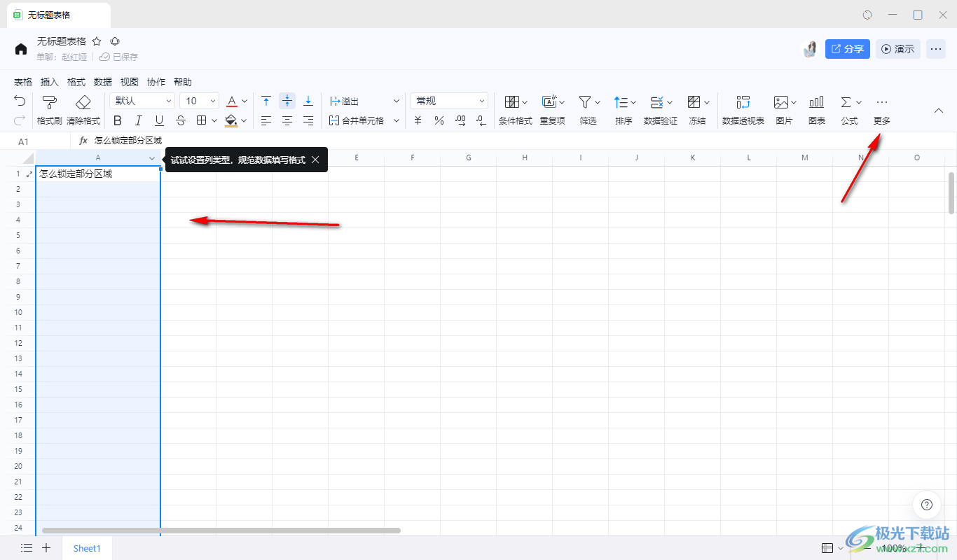957x560 pixels.
Task: Star the document as favorite
Action: [x=97, y=41]
